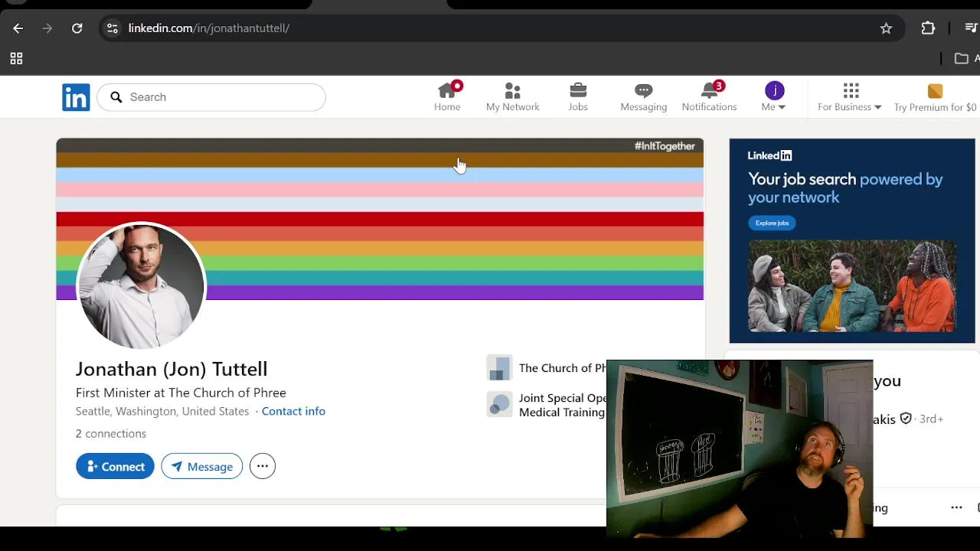Go back with browser back arrow
980x551 pixels.
tap(18, 28)
